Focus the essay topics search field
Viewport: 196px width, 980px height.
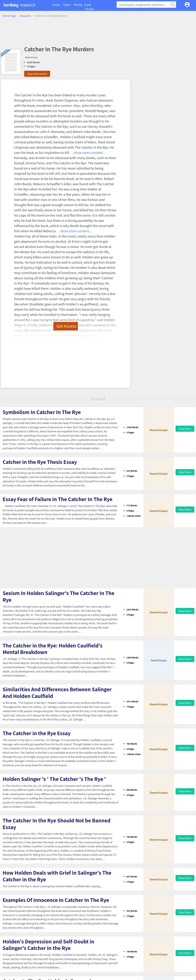click(x=143, y=5)
